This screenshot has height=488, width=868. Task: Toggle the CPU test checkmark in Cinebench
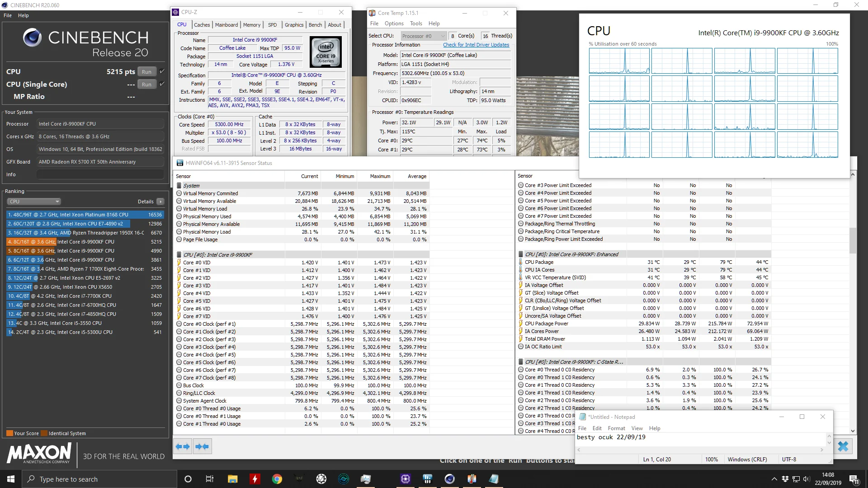tap(162, 71)
